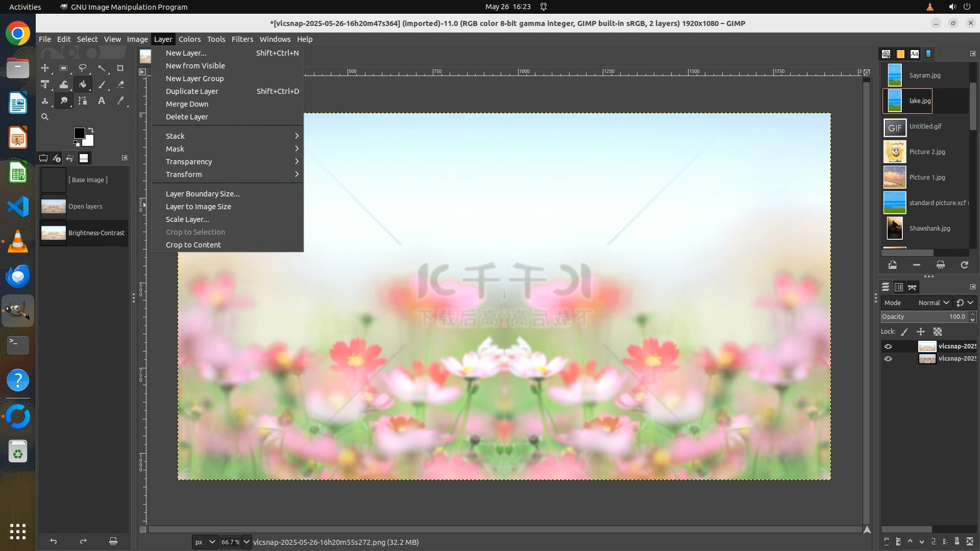980x551 pixels.
Task: Select the Crop tool
Action: click(x=120, y=68)
